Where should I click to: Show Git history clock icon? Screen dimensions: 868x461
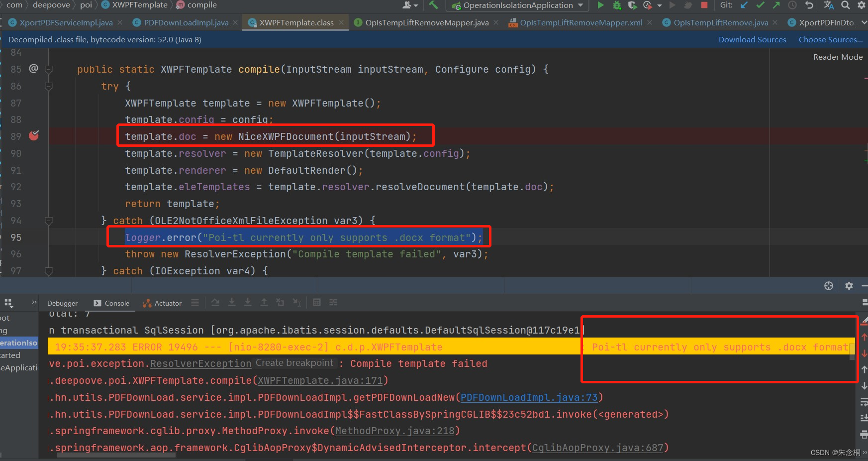792,5
